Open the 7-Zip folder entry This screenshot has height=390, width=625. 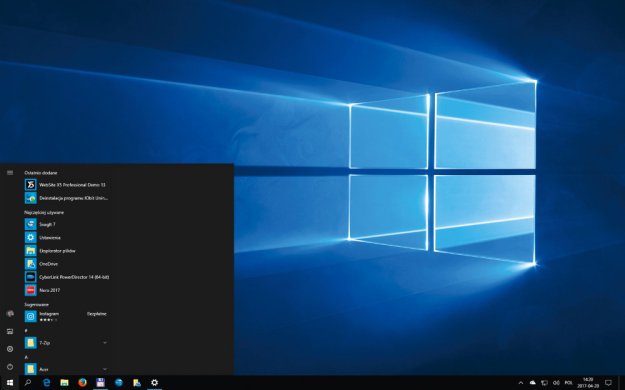coord(66,343)
